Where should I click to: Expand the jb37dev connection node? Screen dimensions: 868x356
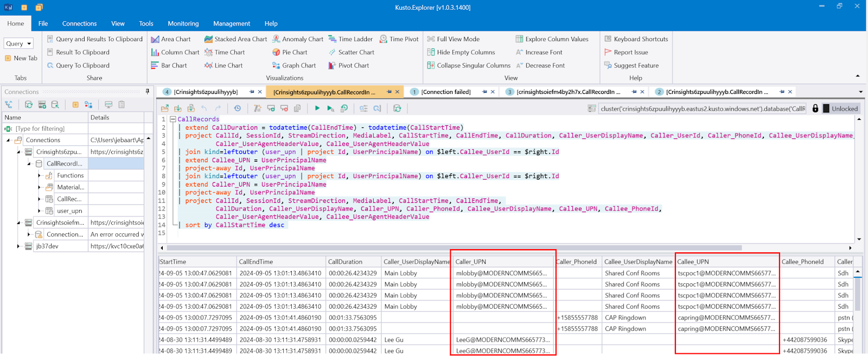point(18,246)
